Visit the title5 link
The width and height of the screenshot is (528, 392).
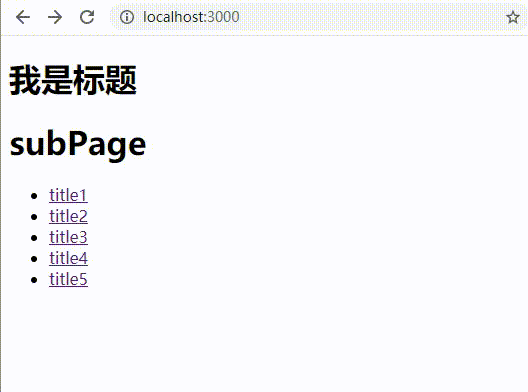[68, 279]
